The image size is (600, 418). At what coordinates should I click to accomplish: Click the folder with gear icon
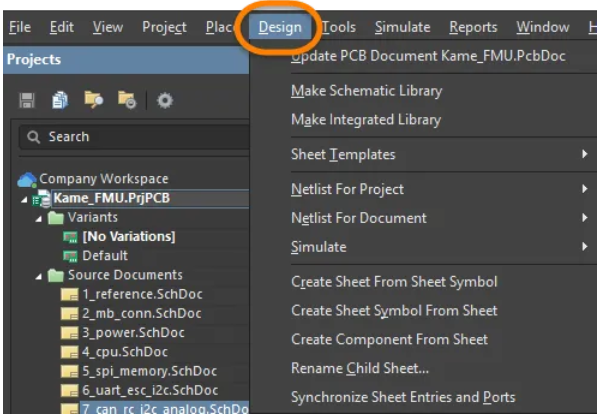pos(127,100)
